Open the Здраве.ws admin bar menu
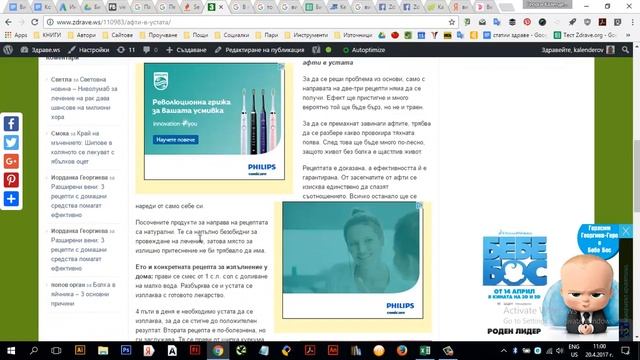The width and height of the screenshot is (640, 360). [40, 50]
